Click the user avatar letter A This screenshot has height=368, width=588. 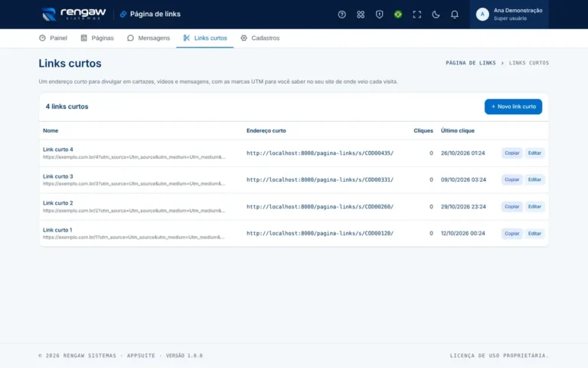tap(482, 15)
